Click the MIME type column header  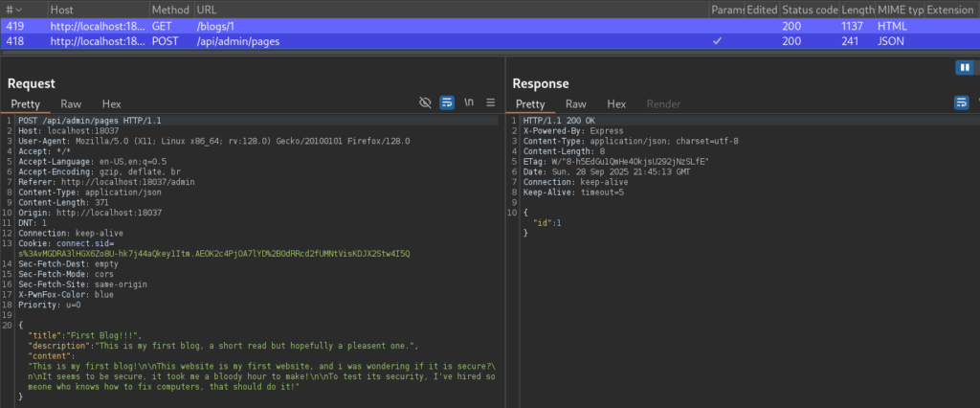click(x=900, y=9)
